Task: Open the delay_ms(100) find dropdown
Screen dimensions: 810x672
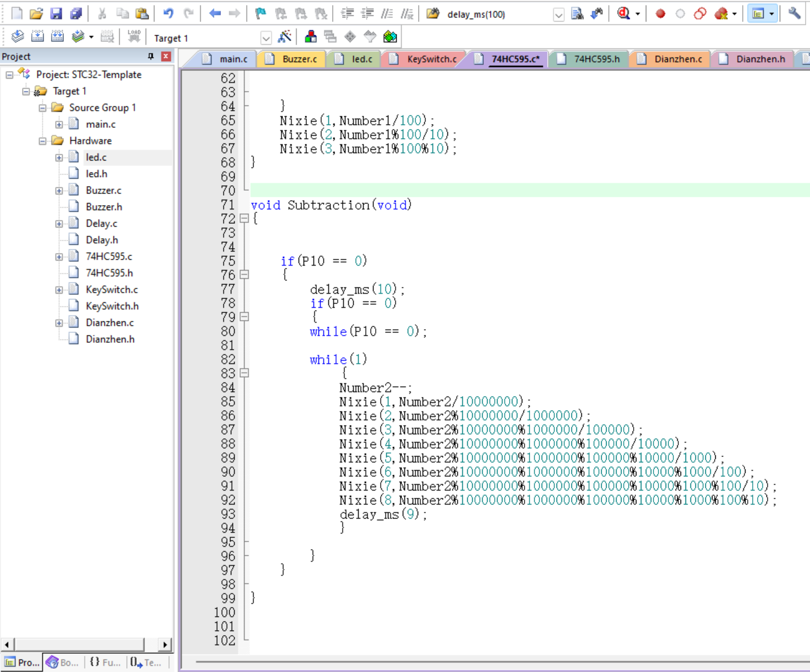Action: point(558,15)
